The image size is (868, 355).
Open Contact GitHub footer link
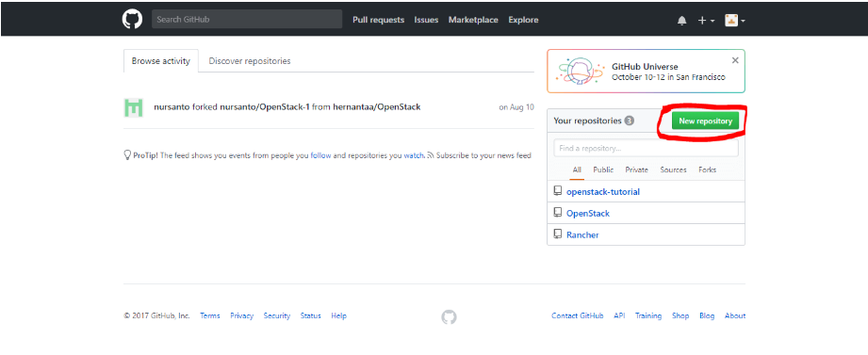(578, 315)
